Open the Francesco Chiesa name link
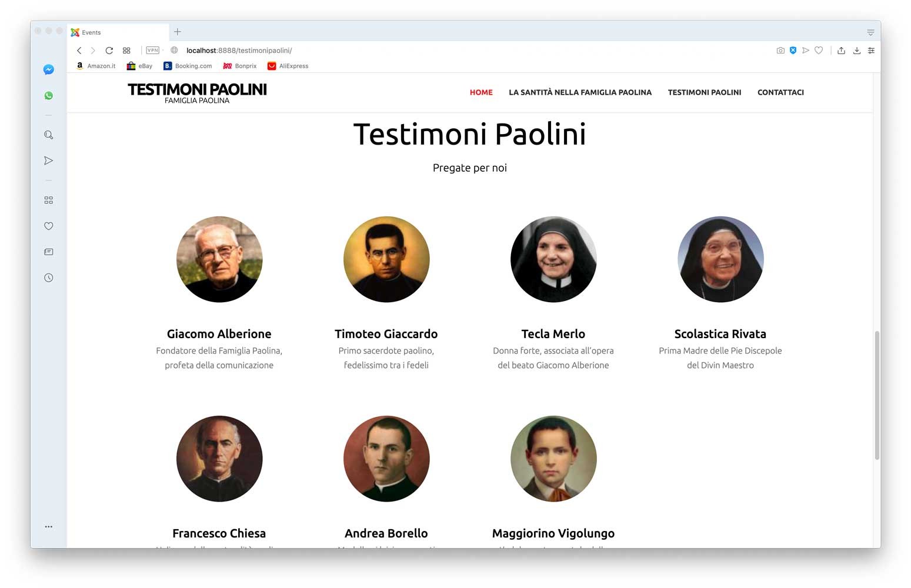The height and width of the screenshot is (588, 911). [x=219, y=533]
